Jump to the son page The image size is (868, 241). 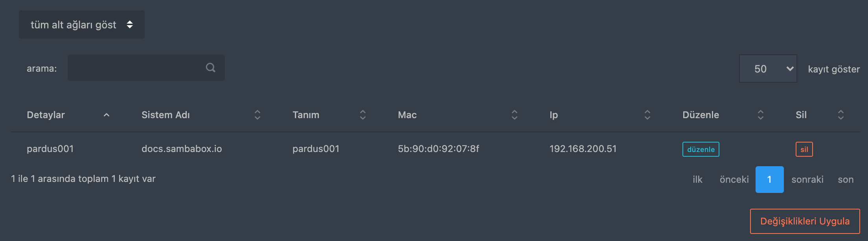coord(846,180)
